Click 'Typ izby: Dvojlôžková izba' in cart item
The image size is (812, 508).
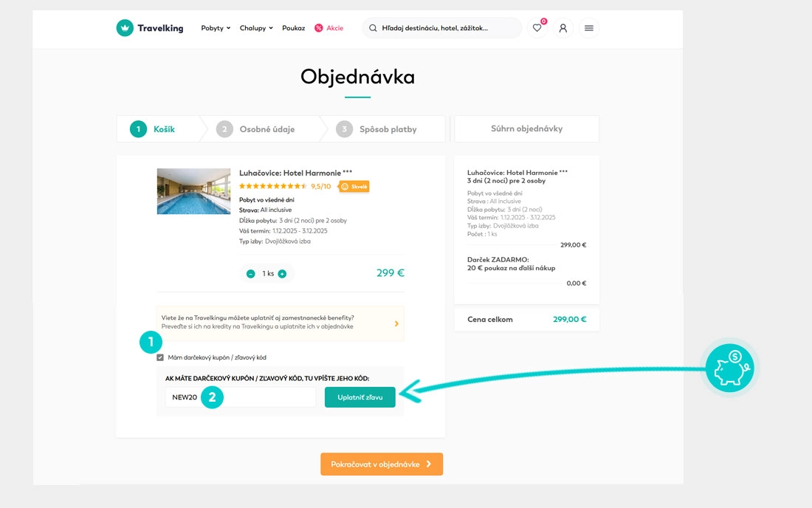[275, 241]
